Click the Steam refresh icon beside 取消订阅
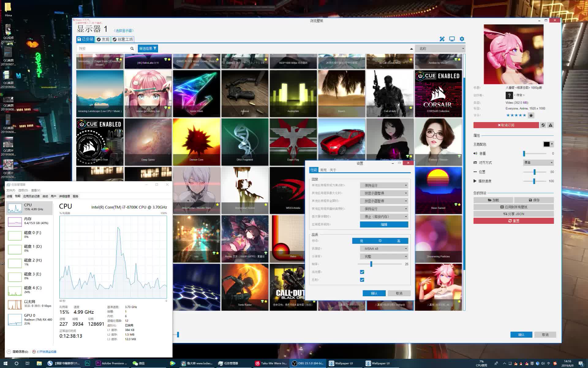This screenshot has width=588, height=368. click(543, 125)
